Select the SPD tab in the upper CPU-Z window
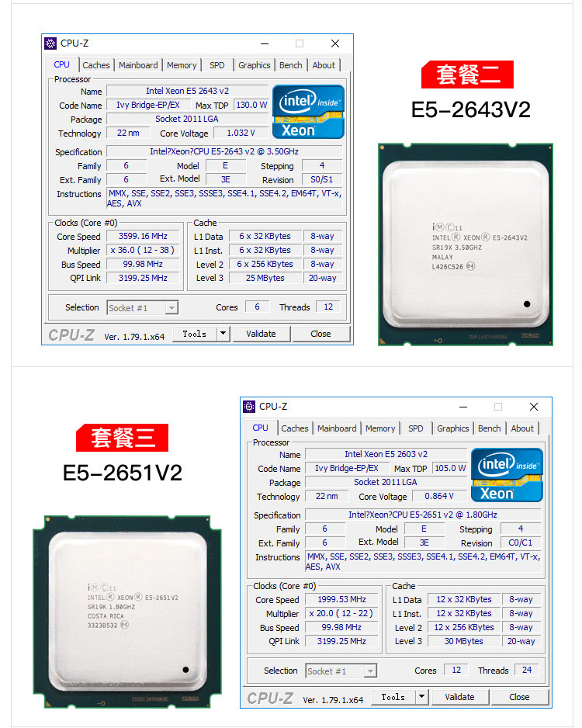This screenshot has width=582, height=728. click(217, 65)
